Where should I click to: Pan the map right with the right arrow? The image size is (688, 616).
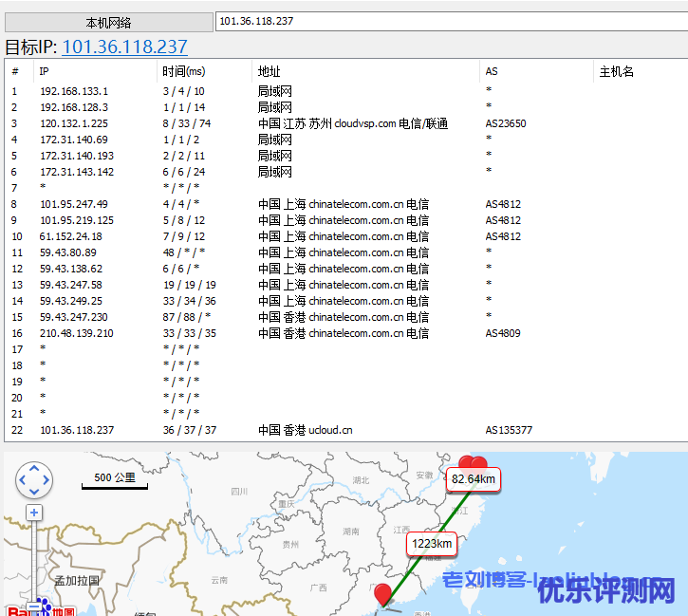[46, 481]
